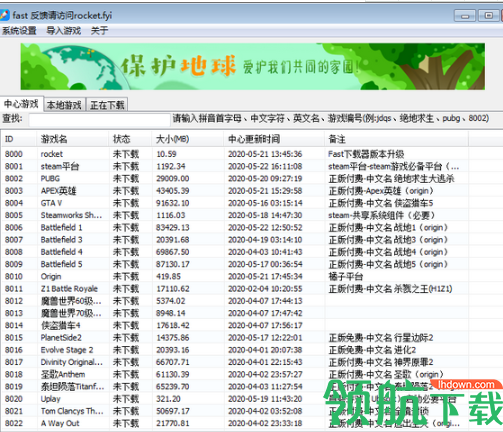Click size value 321.20
This screenshot has height=432, width=503.
point(168,399)
